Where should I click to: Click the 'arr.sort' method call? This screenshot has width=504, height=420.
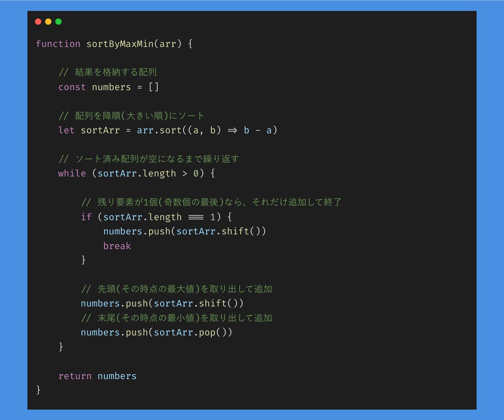pos(159,130)
